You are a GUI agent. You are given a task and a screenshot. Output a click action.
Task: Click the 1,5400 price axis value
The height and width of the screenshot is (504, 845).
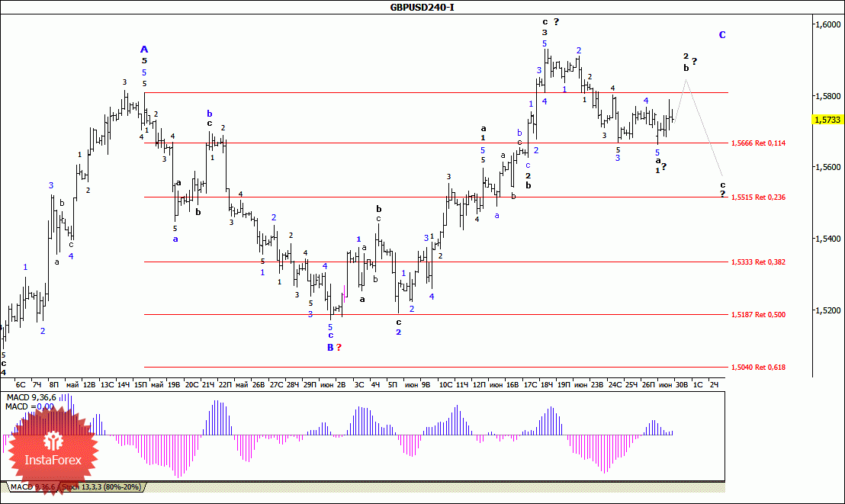(x=827, y=238)
